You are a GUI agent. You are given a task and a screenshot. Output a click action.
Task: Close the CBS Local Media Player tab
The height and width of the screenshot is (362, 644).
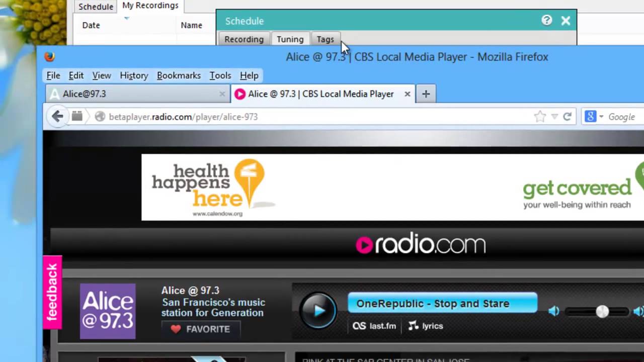click(407, 94)
